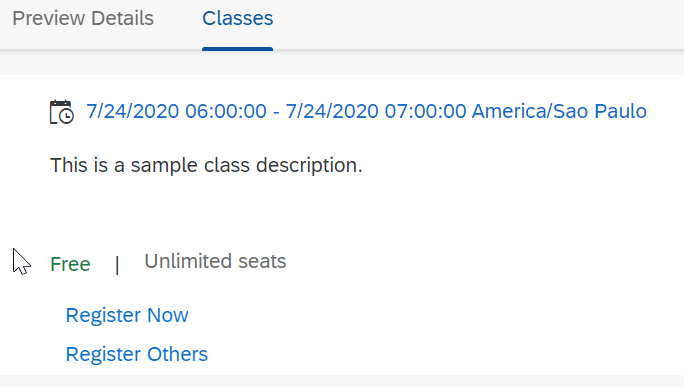
Task: Click the America/Sao Paulo timezone text
Action: point(559,111)
